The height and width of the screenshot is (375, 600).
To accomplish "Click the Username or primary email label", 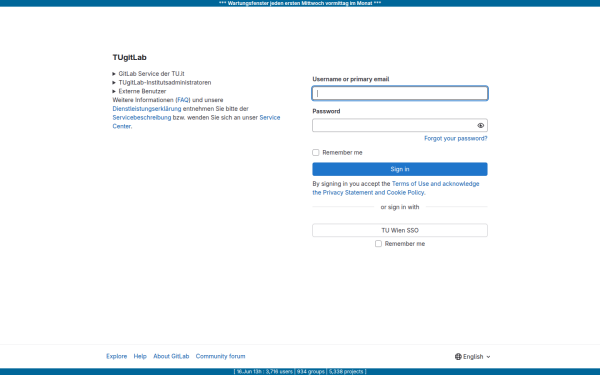I will coord(351,79).
